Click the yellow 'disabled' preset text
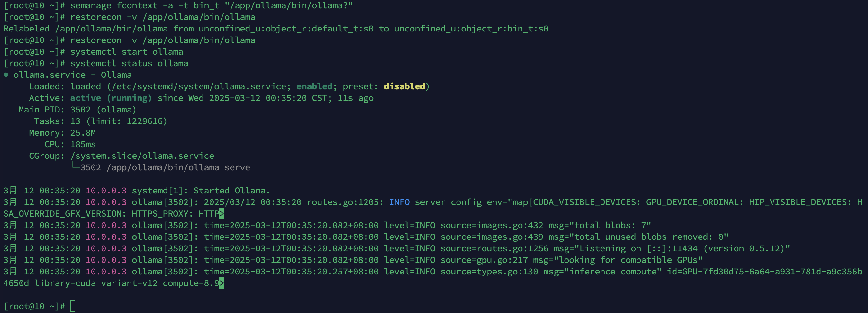This screenshot has width=868, height=313. pos(404,86)
